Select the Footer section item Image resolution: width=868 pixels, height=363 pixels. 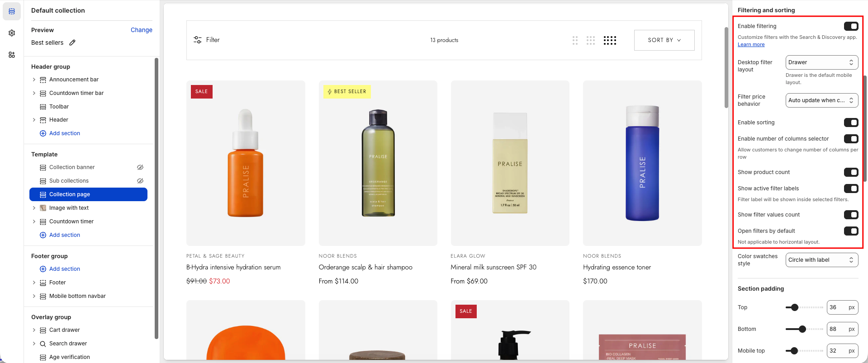click(x=57, y=283)
